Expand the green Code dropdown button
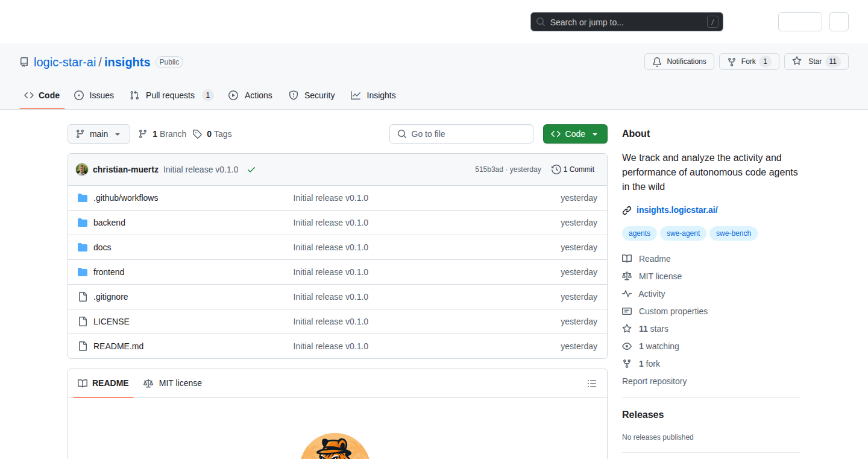This screenshot has width=868, height=459. coord(575,134)
